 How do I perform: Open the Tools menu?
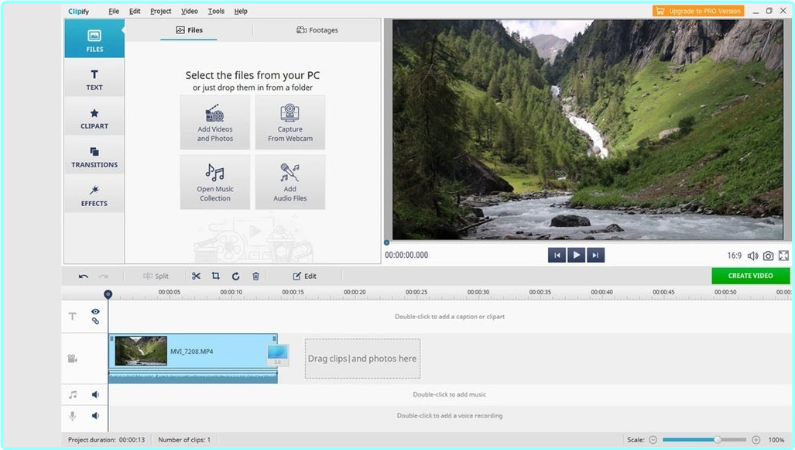[x=216, y=11]
